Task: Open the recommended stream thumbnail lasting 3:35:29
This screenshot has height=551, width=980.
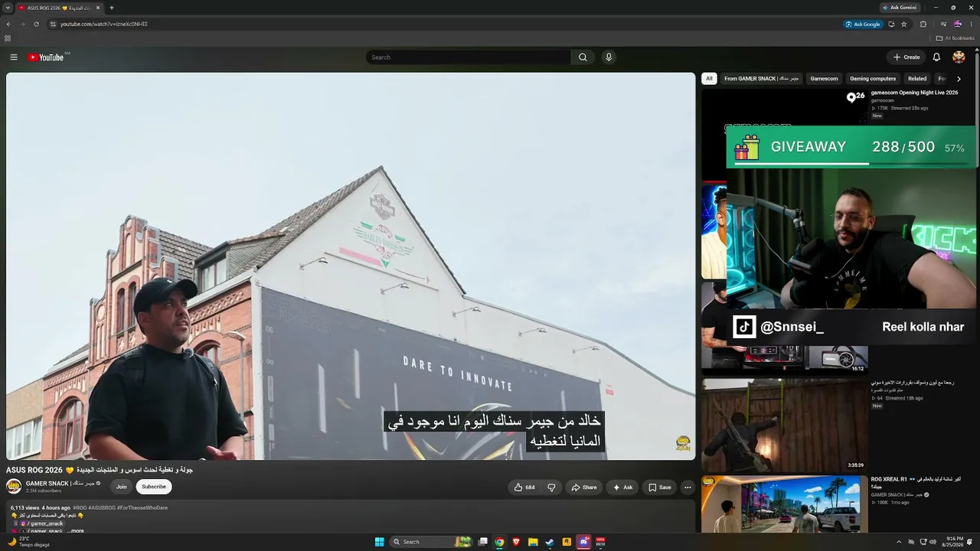Action: (785, 425)
